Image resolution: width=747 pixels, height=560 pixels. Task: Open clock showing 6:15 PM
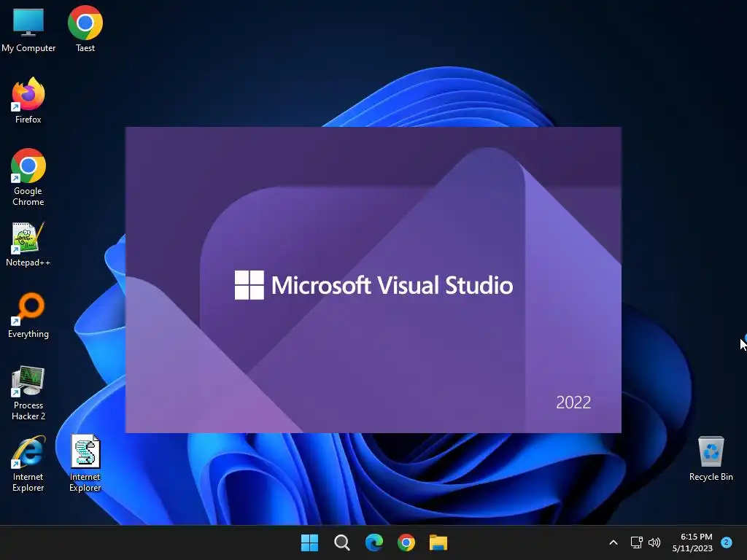pyautogui.click(x=692, y=542)
